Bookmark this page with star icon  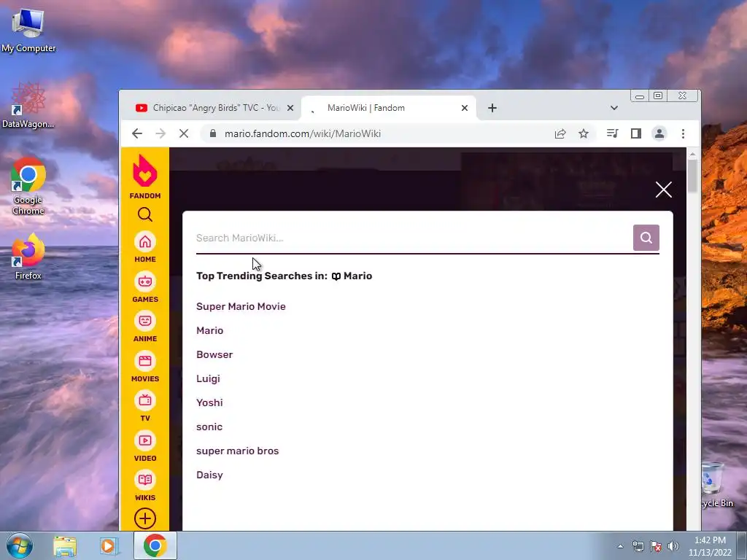[x=584, y=134]
